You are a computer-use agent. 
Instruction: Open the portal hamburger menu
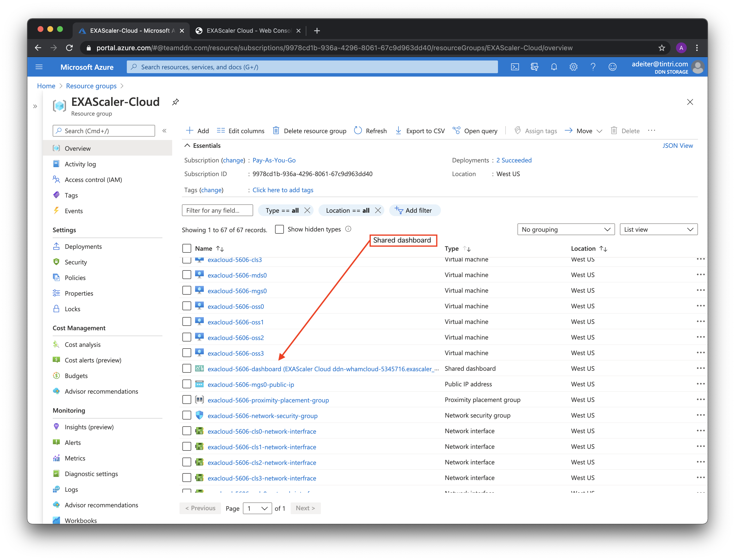(x=39, y=67)
